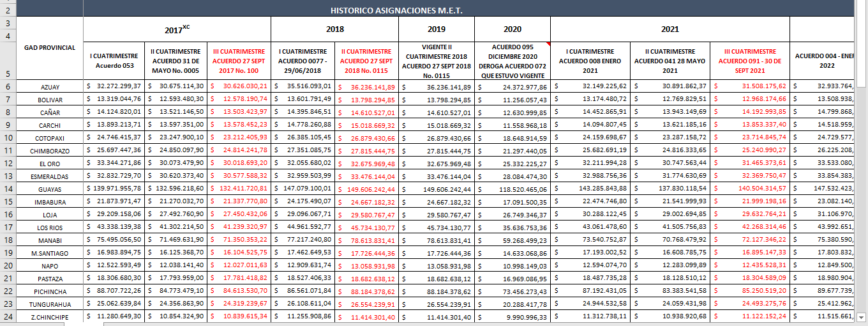868x326 pixels.
Task: Click the PASTAZA province cell
Action: (50, 278)
